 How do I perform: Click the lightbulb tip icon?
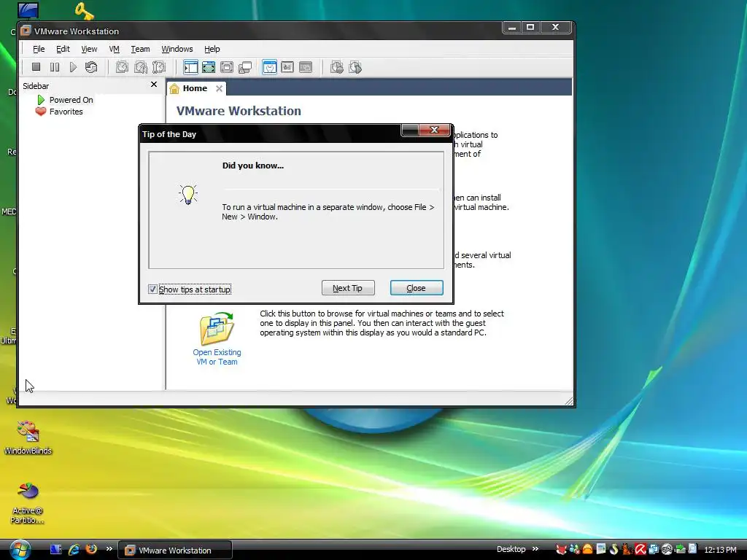coord(188,194)
